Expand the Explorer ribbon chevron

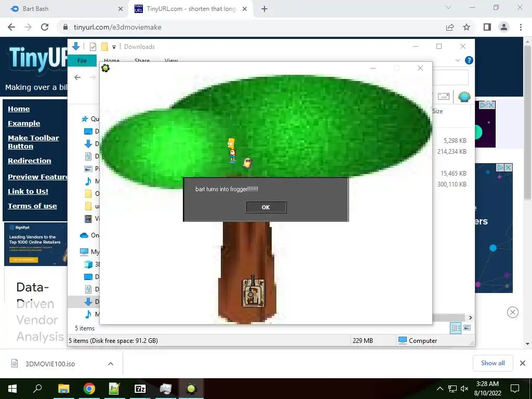pyautogui.click(x=458, y=60)
